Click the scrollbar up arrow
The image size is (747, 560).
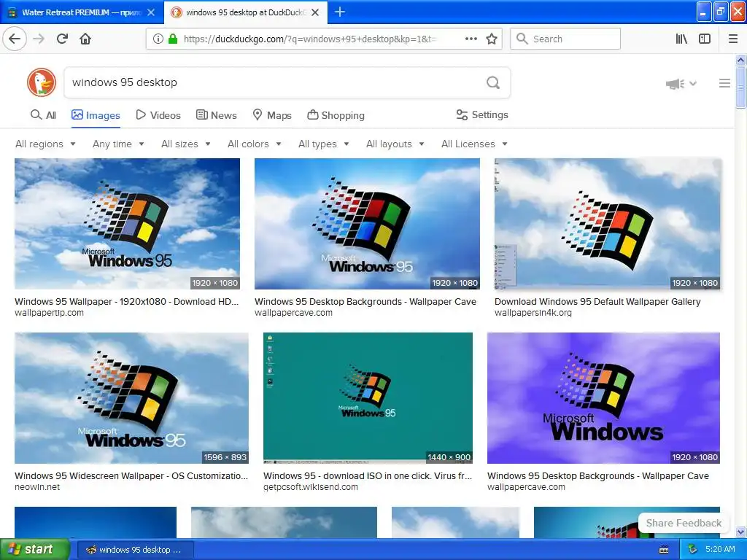[x=740, y=61]
